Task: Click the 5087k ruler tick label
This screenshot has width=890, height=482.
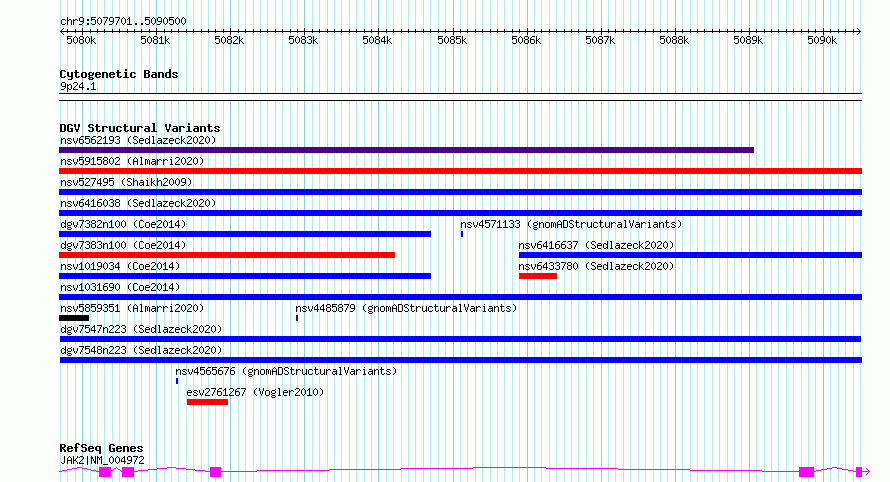Action: [x=600, y=40]
